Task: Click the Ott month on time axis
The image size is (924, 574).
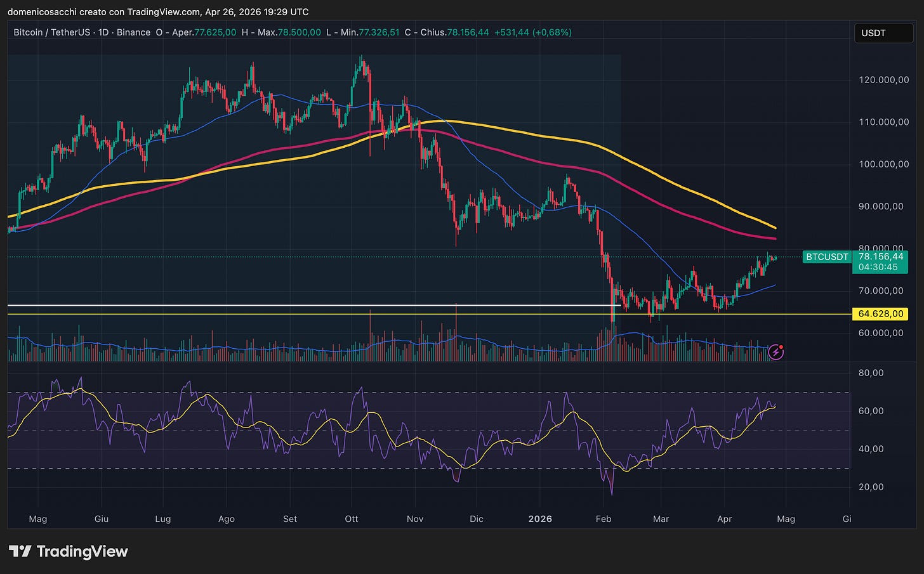Action: pyautogui.click(x=352, y=519)
